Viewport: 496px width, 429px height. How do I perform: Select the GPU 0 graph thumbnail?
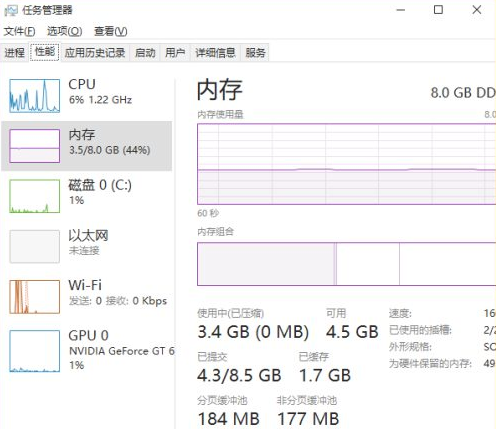35,351
